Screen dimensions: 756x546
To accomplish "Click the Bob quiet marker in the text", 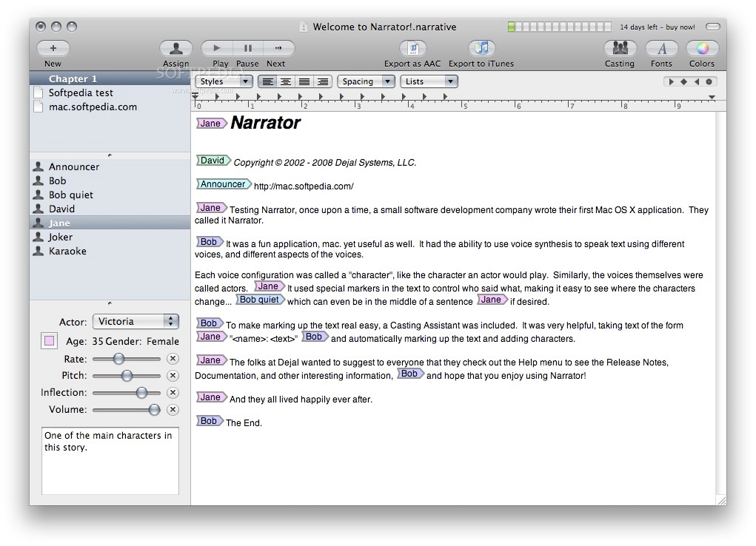I will coord(260,300).
